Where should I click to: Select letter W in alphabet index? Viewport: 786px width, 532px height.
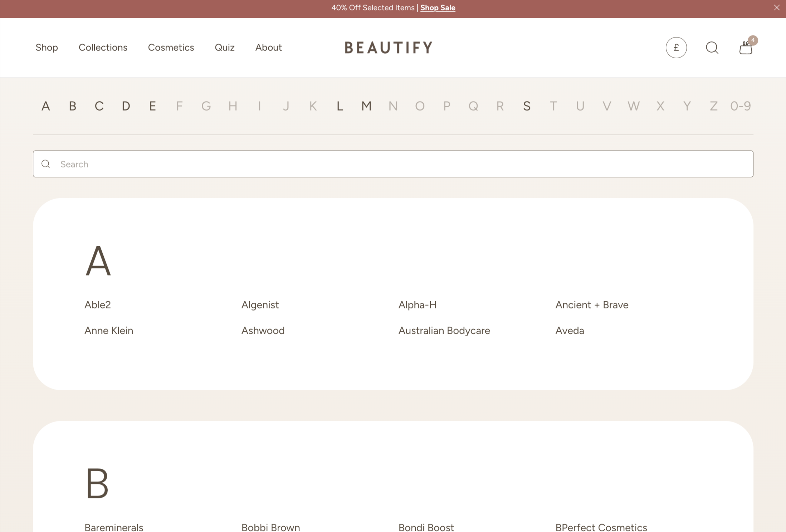634,106
